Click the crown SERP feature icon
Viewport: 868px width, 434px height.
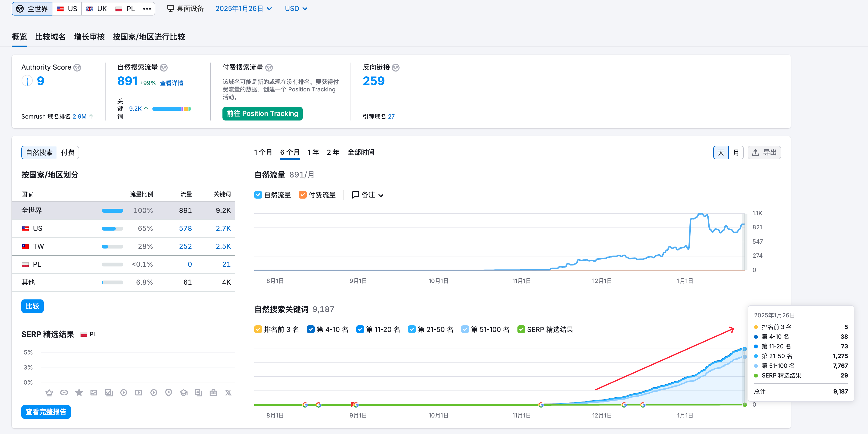(49, 393)
